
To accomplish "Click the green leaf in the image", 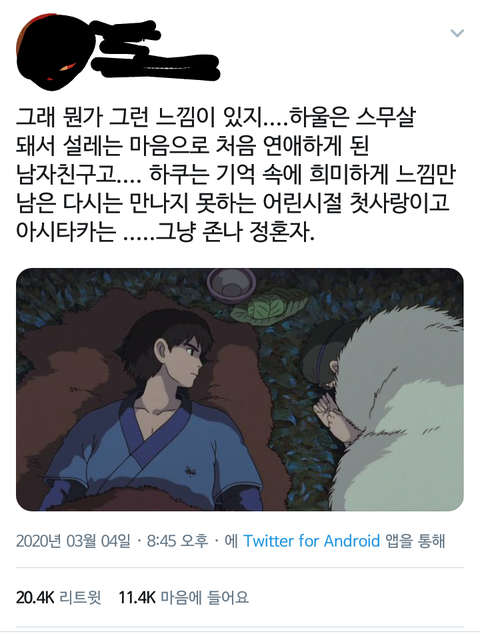I will [267, 305].
